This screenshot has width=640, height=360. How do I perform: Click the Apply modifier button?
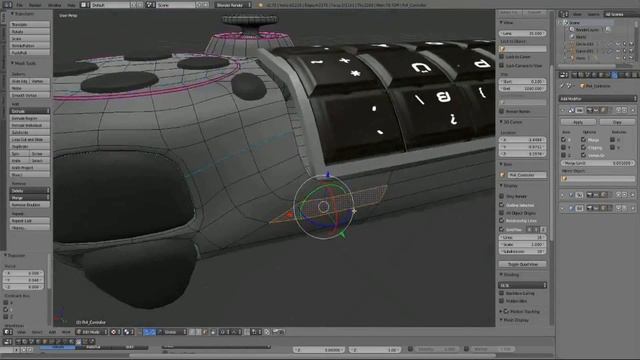(x=578, y=122)
